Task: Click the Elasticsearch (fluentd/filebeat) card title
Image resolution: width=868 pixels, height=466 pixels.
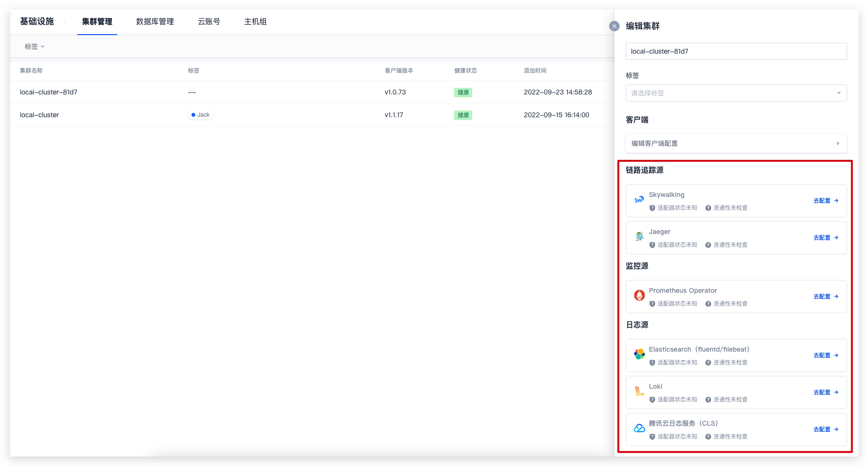Action: (x=699, y=349)
